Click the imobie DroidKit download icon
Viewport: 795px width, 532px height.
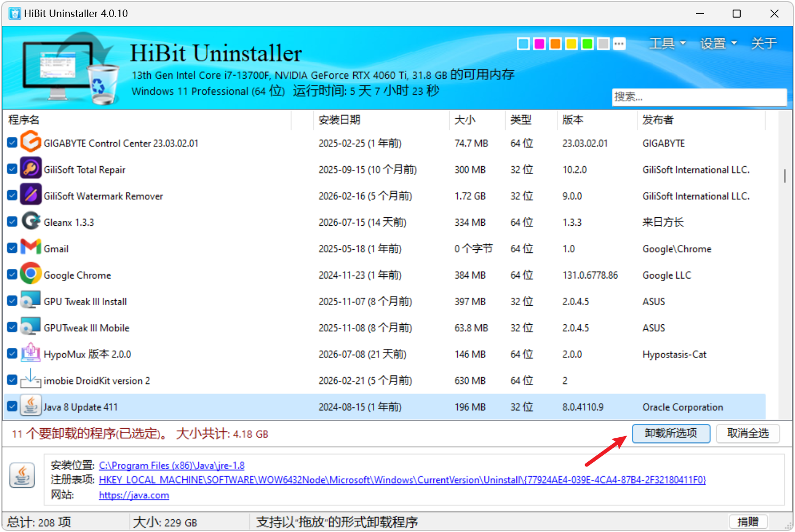tap(31, 380)
